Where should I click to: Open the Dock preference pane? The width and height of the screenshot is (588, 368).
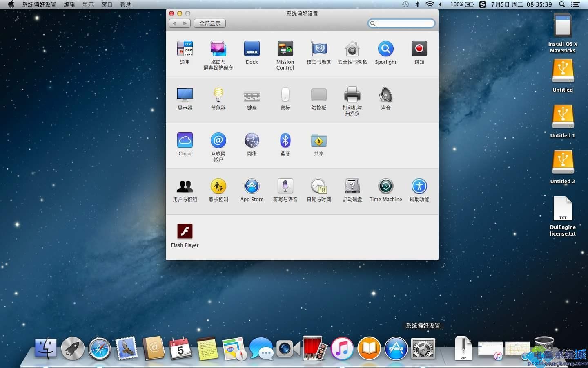click(252, 49)
